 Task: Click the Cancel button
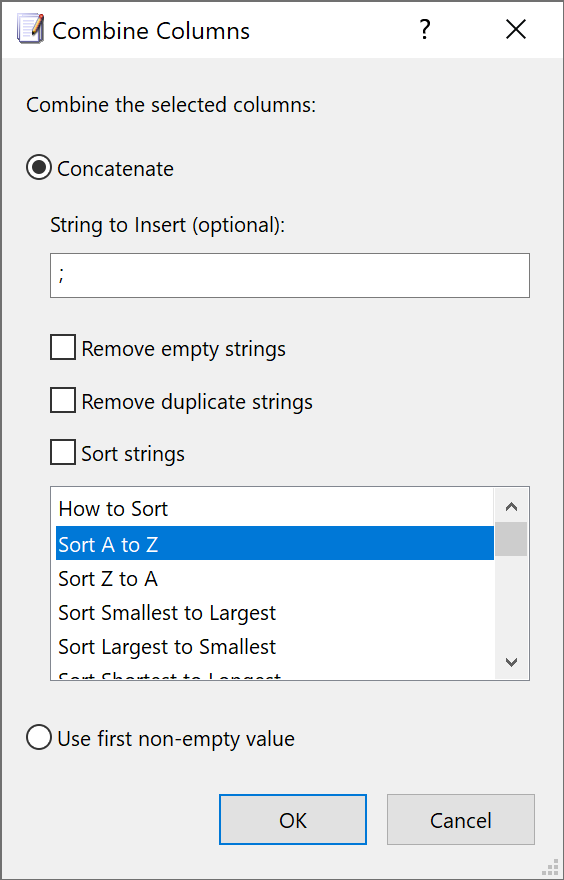point(461,819)
